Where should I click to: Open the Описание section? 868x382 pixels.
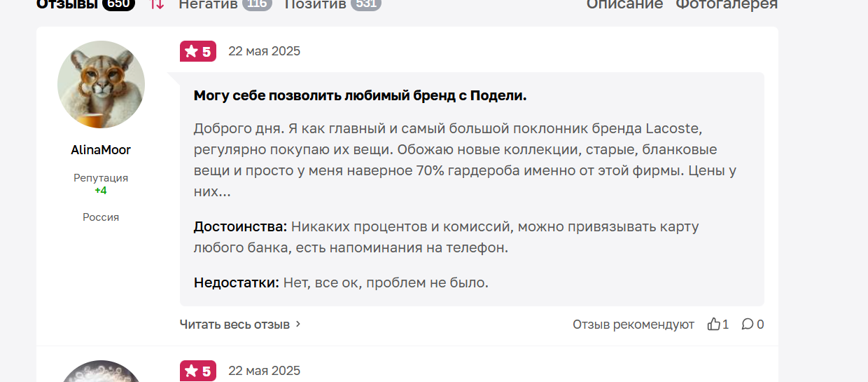624,4
